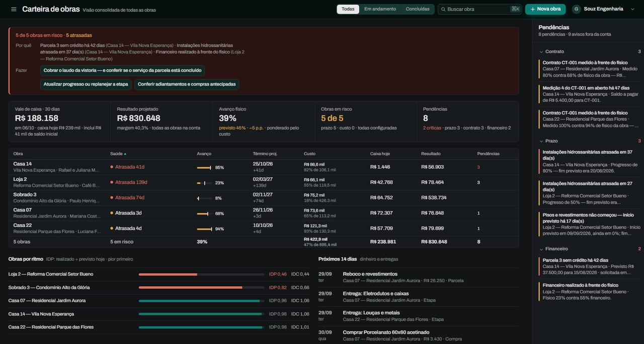
Task: Collapse the Prazo pendências section
Action: [541, 141]
